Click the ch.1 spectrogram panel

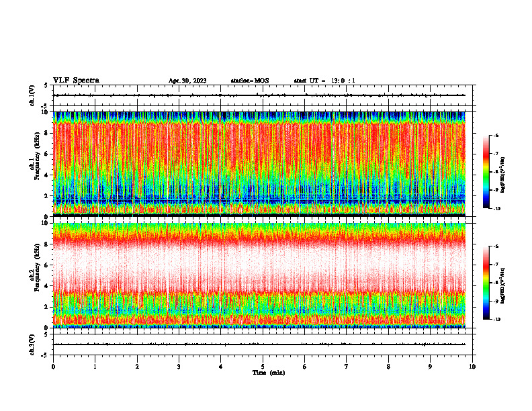point(259,164)
